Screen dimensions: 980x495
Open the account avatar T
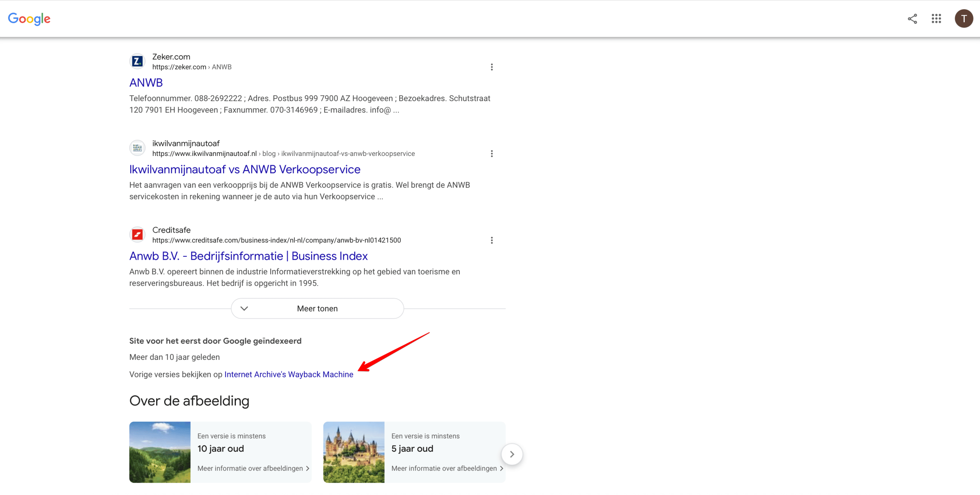point(964,19)
